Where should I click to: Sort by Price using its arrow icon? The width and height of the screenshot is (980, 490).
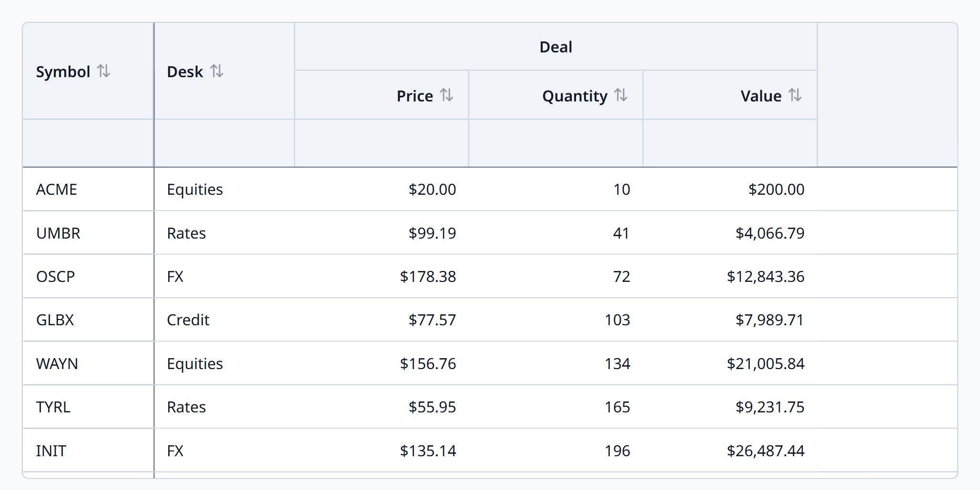pyautogui.click(x=446, y=95)
